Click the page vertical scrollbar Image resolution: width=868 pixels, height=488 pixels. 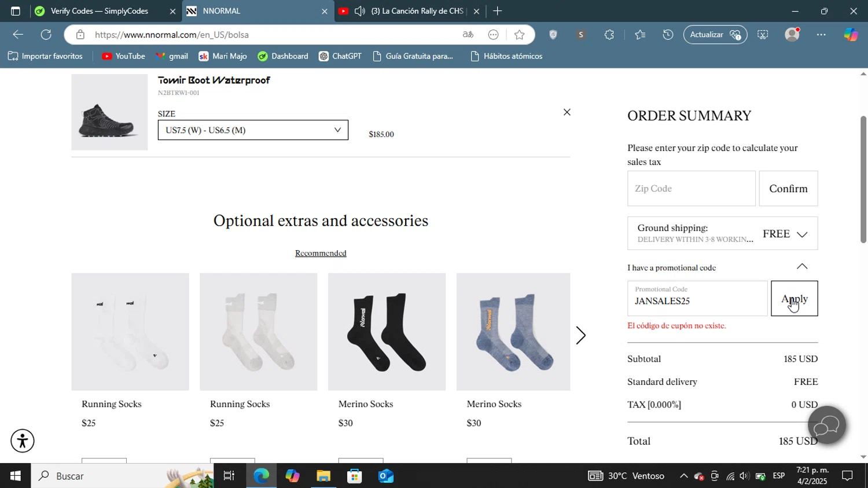(x=863, y=179)
